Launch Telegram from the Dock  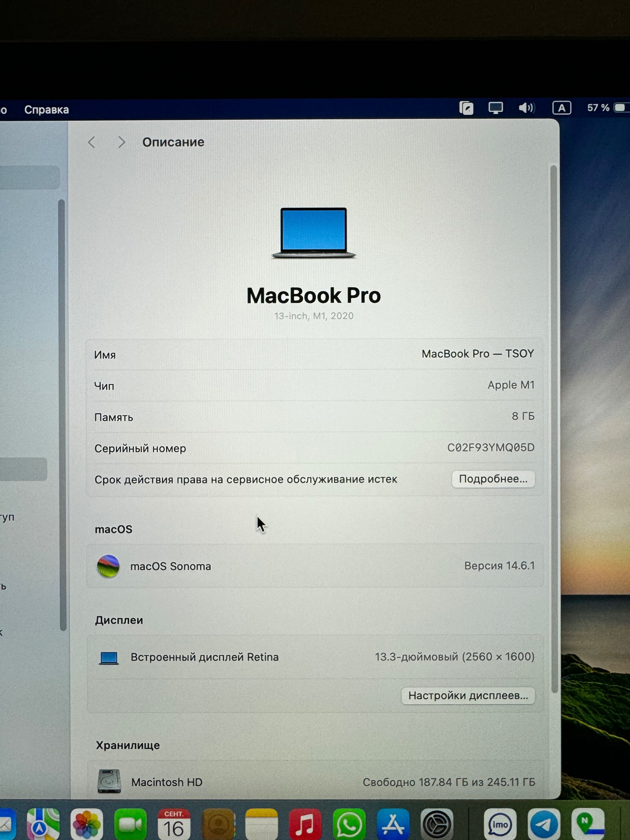544,824
